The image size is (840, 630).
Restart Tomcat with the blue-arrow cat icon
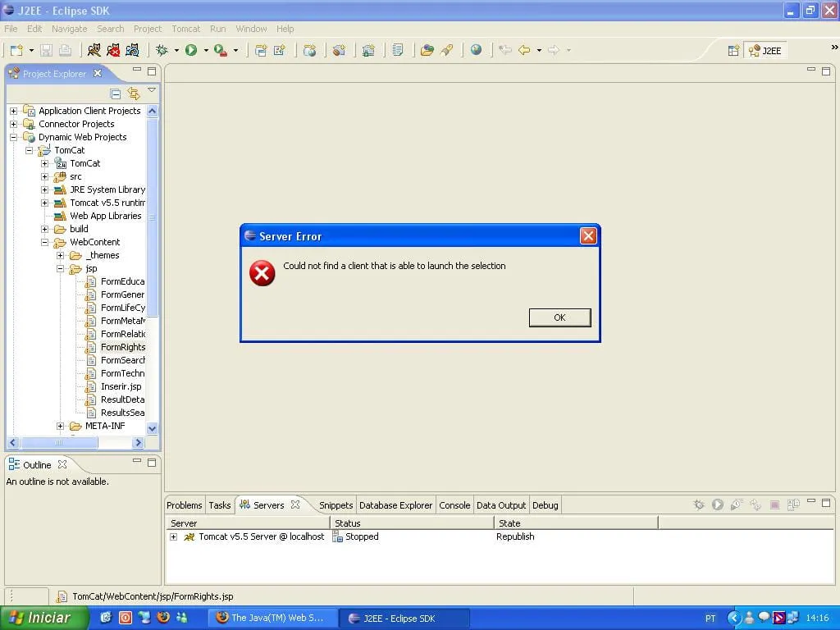[x=132, y=50]
